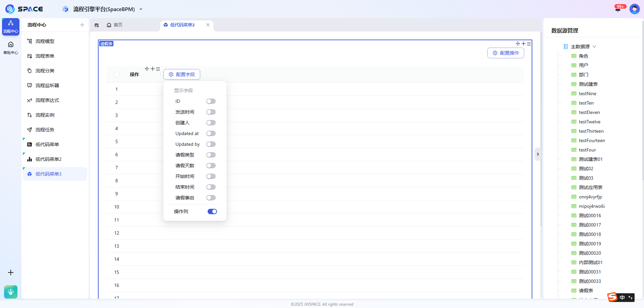Disable the 操作列 toggle
Screen dimensions: 644x308
[x=212, y=211]
